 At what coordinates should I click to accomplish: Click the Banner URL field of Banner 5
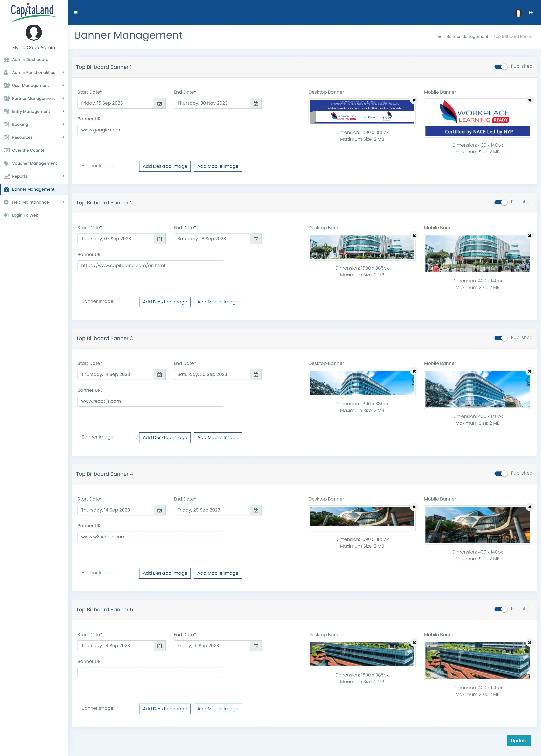pyautogui.click(x=150, y=672)
